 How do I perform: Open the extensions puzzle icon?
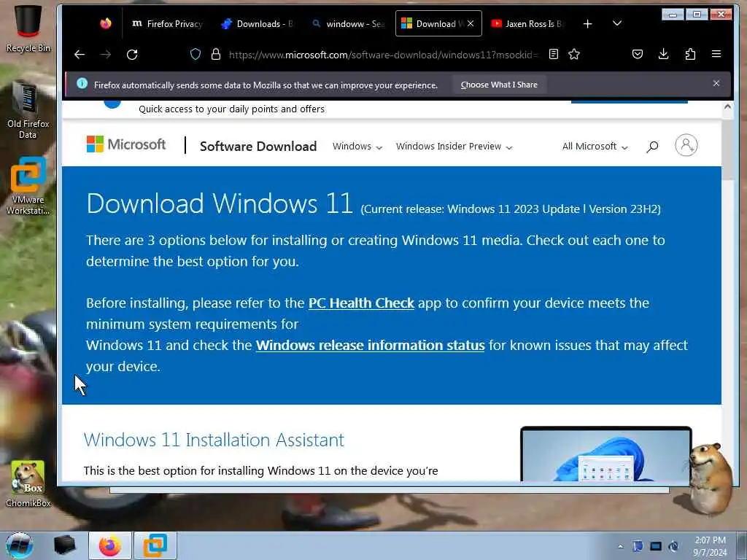point(690,54)
